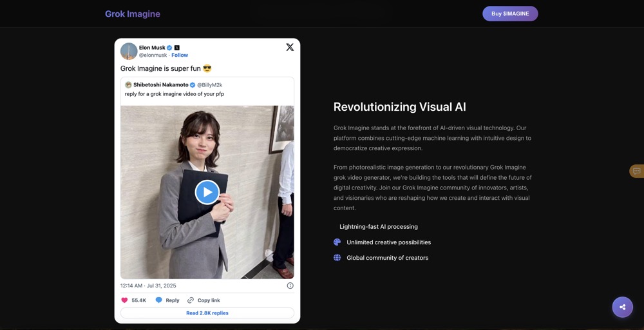Click the purple share floating button
This screenshot has height=330, width=644.
point(622,307)
